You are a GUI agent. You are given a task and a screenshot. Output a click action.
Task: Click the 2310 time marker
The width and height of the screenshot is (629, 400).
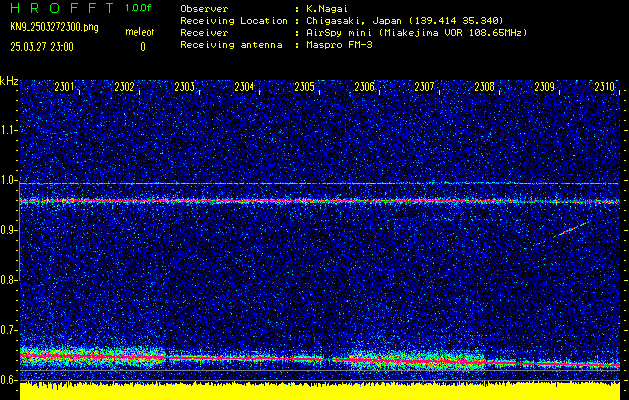click(605, 87)
